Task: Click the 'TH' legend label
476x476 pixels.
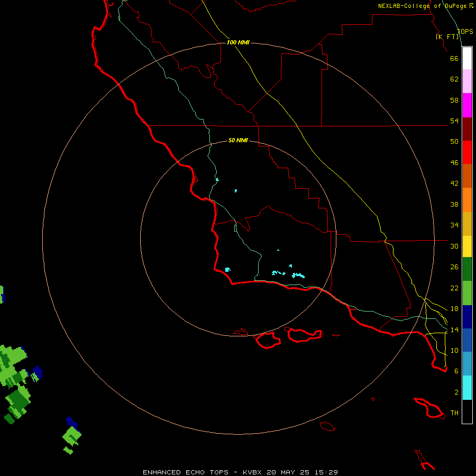Action: [454, 413]
